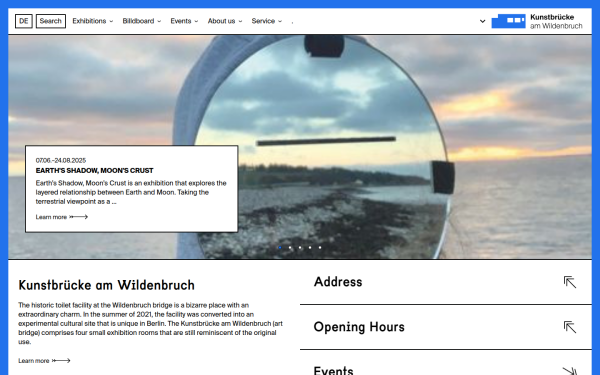
Task: Open the Billboard dropdown menu
Action: click(x=142, y=21)
